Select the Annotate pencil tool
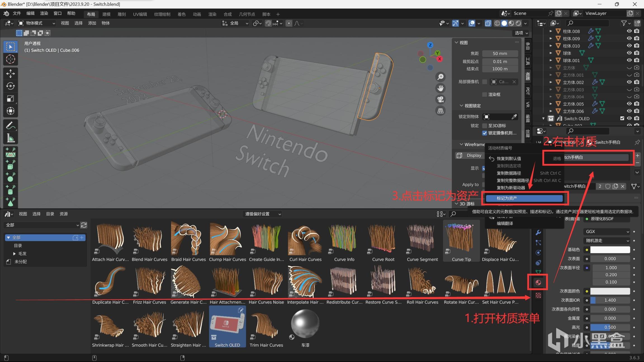This screenshot has height=362, width=644. coord(10,126)
